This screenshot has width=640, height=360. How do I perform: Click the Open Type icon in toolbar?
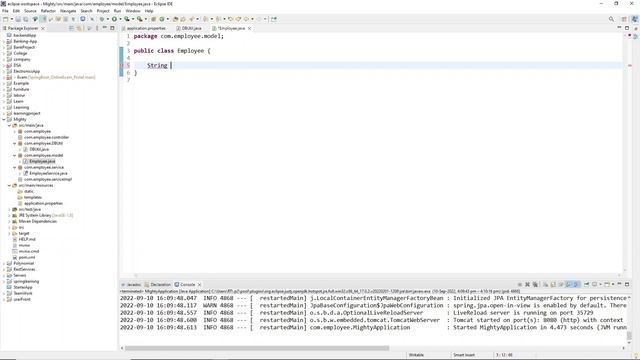coord(175,19)
